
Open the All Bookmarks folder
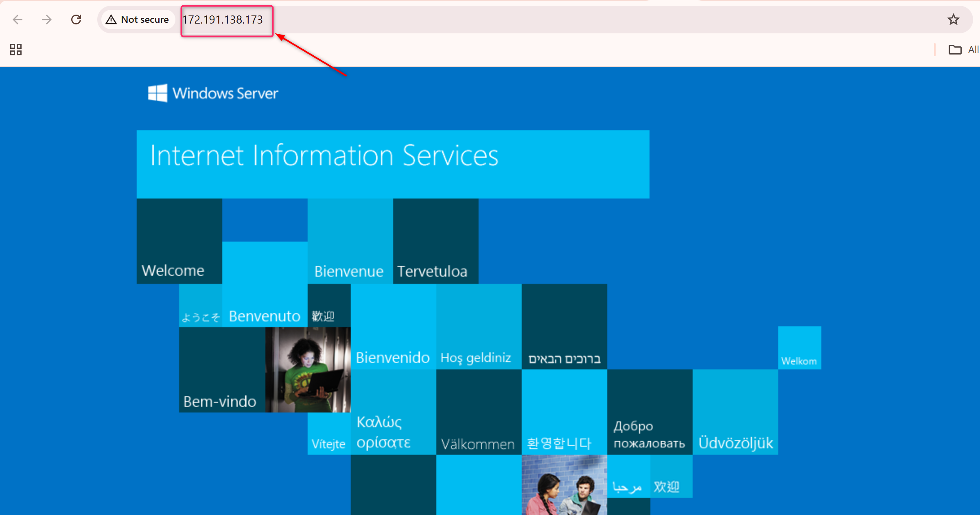point(963,50)
